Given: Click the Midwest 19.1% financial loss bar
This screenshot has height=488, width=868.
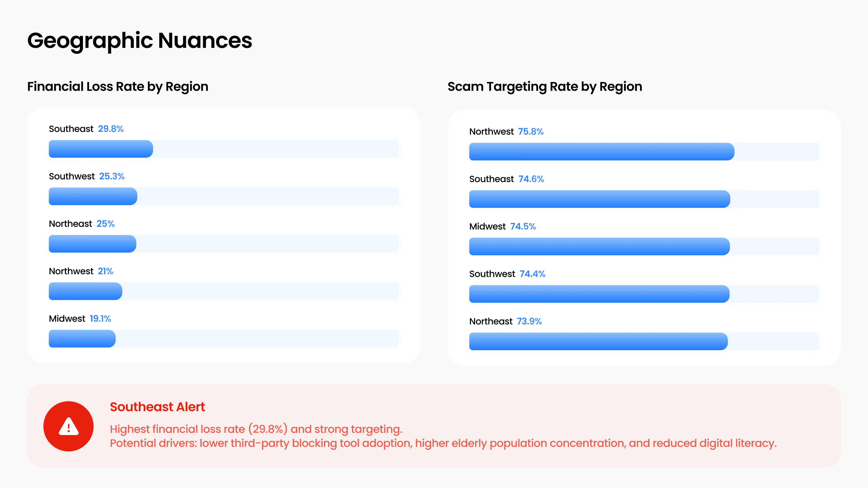Looking at the screenshot, I should 82,339.
